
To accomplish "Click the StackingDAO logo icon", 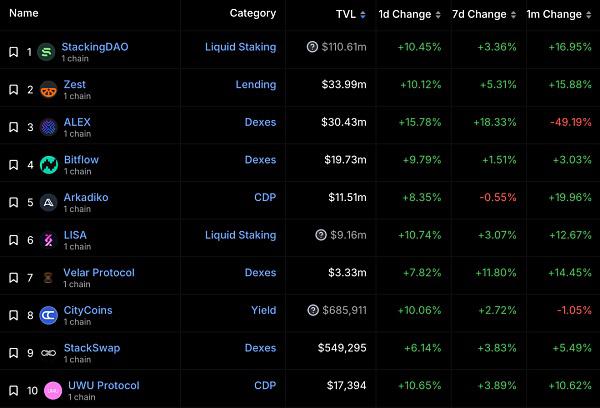I will coord(46,52).
